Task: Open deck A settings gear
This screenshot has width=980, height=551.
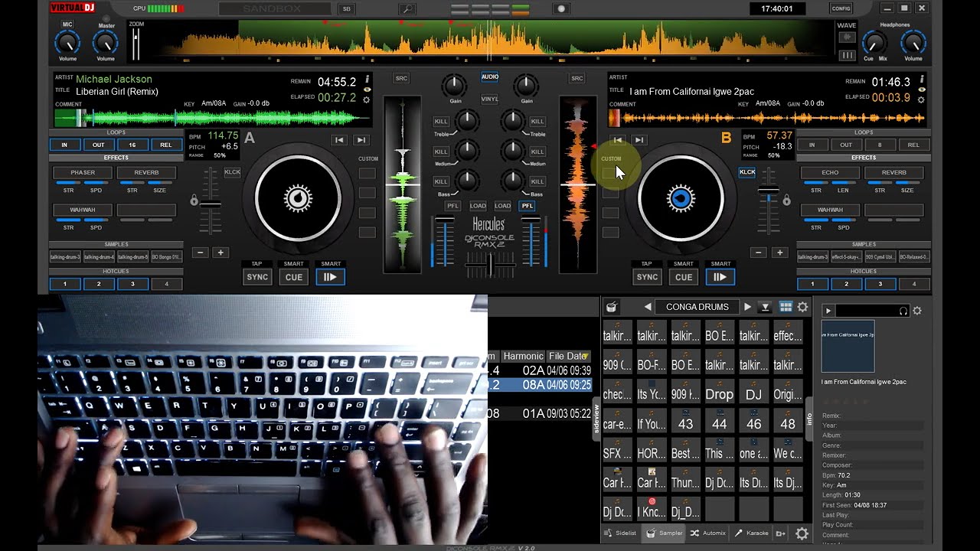Action: tap(367, 99)
